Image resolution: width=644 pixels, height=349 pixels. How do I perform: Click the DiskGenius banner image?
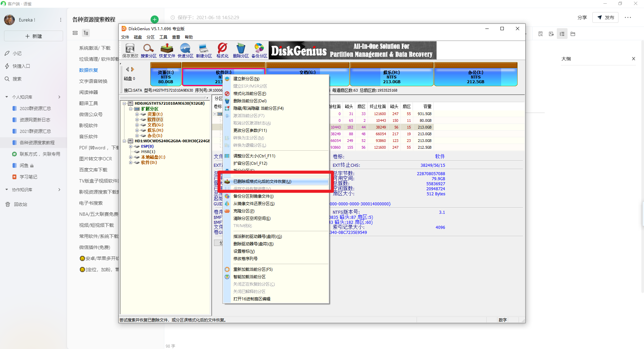click(x=353, y=50)
